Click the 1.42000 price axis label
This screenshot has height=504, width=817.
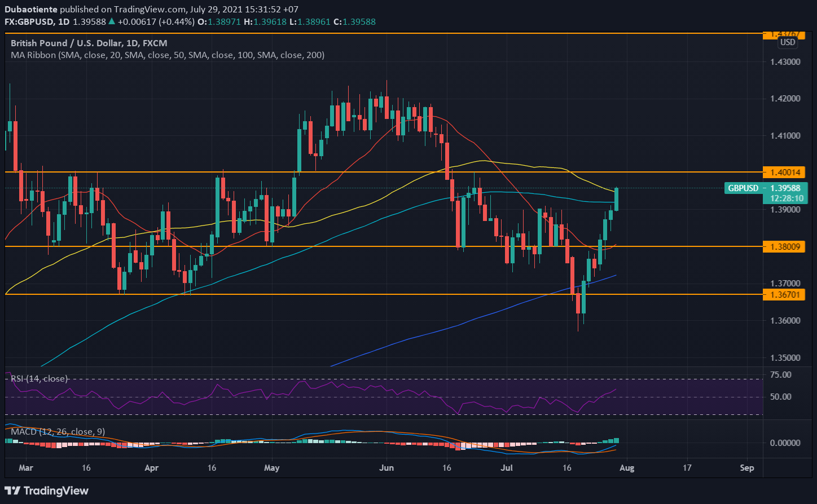click(785, 99)
